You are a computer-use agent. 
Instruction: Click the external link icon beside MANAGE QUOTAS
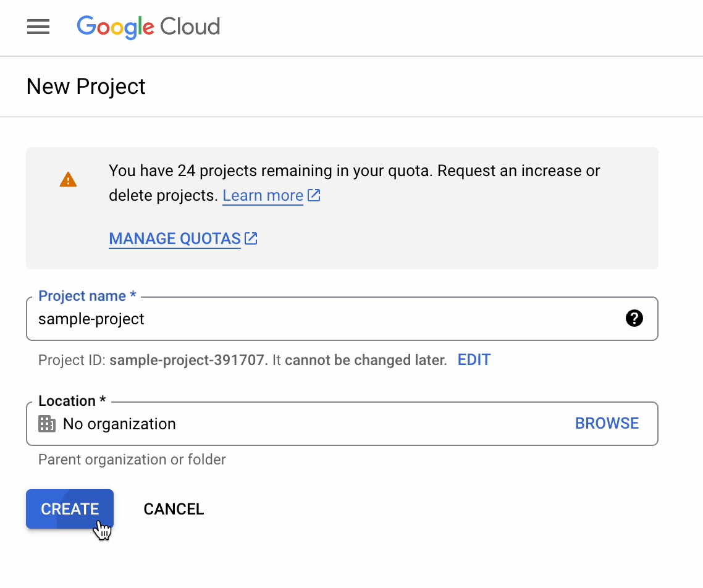coord(251,238)
